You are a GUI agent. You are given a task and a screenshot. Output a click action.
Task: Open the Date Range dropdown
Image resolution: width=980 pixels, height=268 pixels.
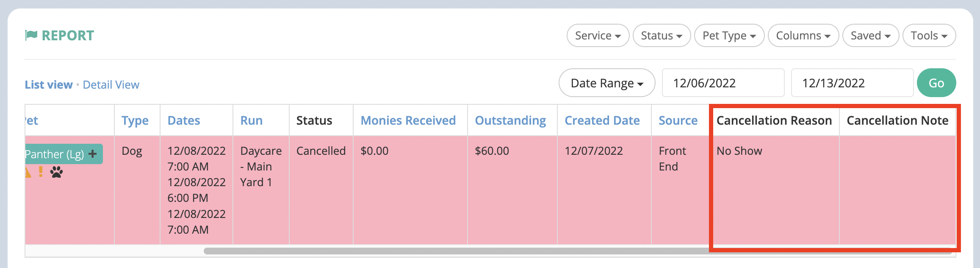coord(607,83)
